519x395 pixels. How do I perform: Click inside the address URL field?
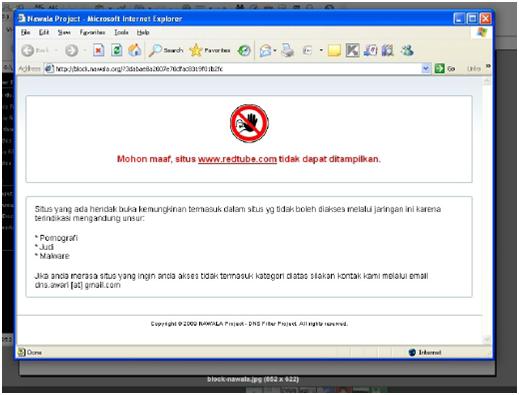point(237,69)
